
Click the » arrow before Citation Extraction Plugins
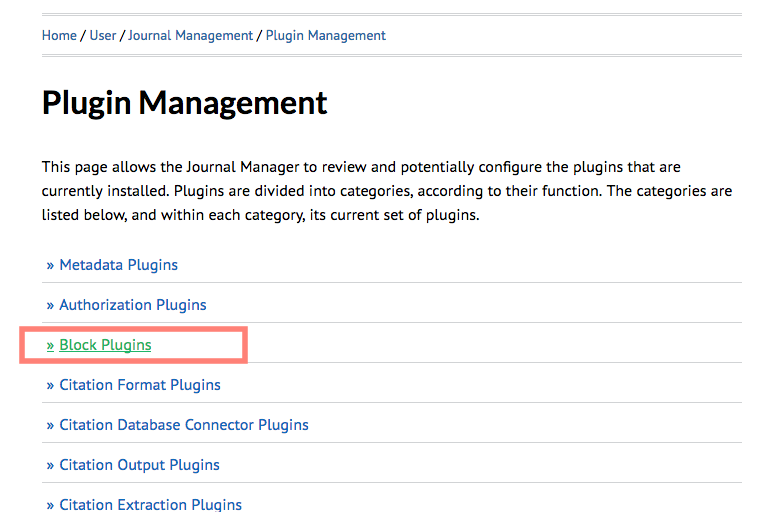click(50, 504)
